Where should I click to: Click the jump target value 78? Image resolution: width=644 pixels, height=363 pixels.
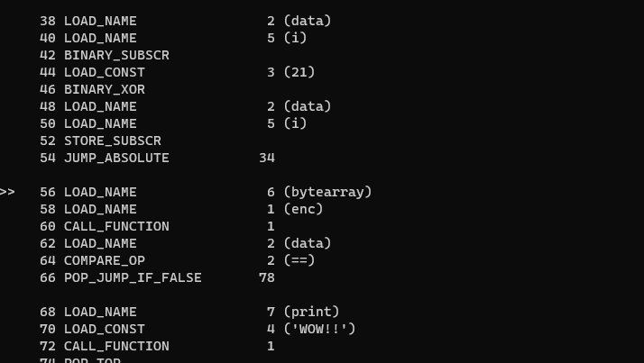point(266,277)
